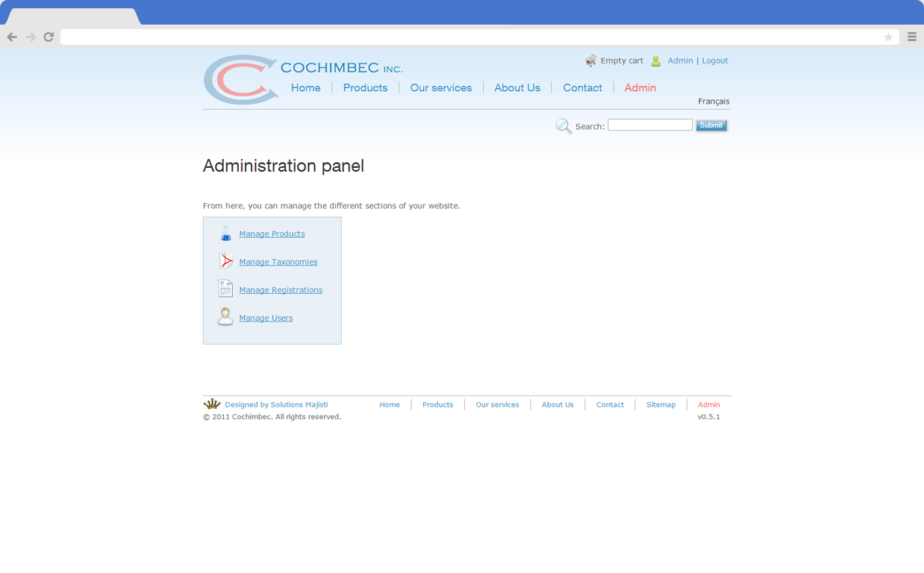Screen dimensions: 924x573
Task: Click the bookmark star in the address bar
Action: tap(888, 36)
